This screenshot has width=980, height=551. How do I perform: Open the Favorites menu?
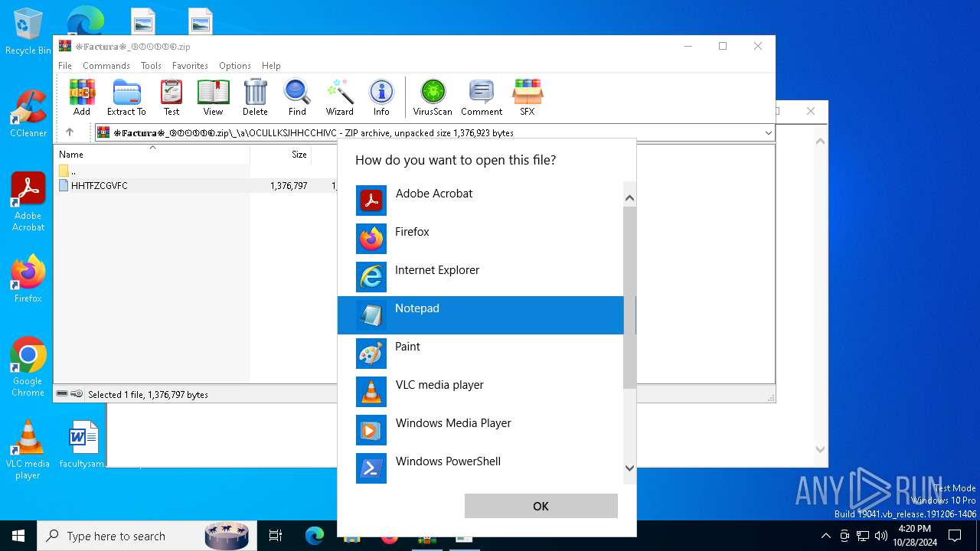point(190,66)
